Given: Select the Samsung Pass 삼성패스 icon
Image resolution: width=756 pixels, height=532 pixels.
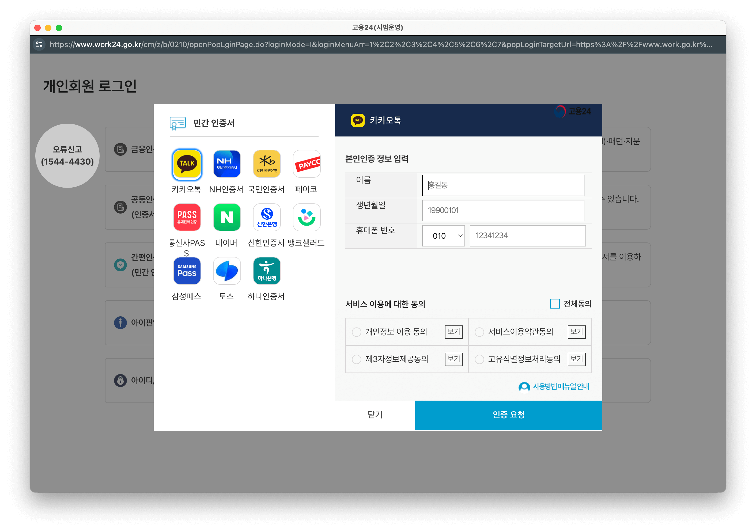Looking at the screenshot, I should 187,271.
